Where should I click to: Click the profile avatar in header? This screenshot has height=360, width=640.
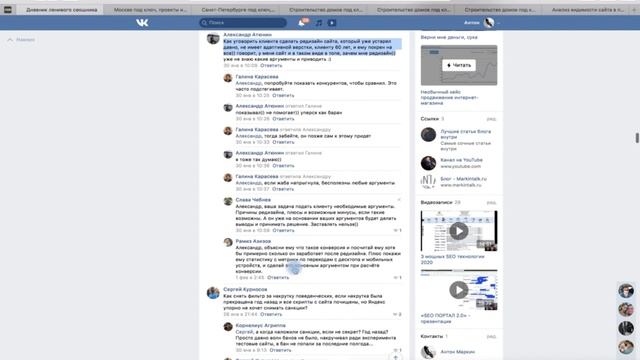[x=489, y=22]
